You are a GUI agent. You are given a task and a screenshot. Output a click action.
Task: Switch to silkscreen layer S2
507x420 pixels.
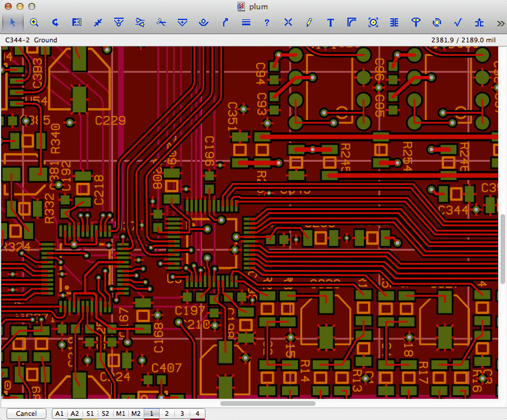pyautogui.click(x=105, y=414)
